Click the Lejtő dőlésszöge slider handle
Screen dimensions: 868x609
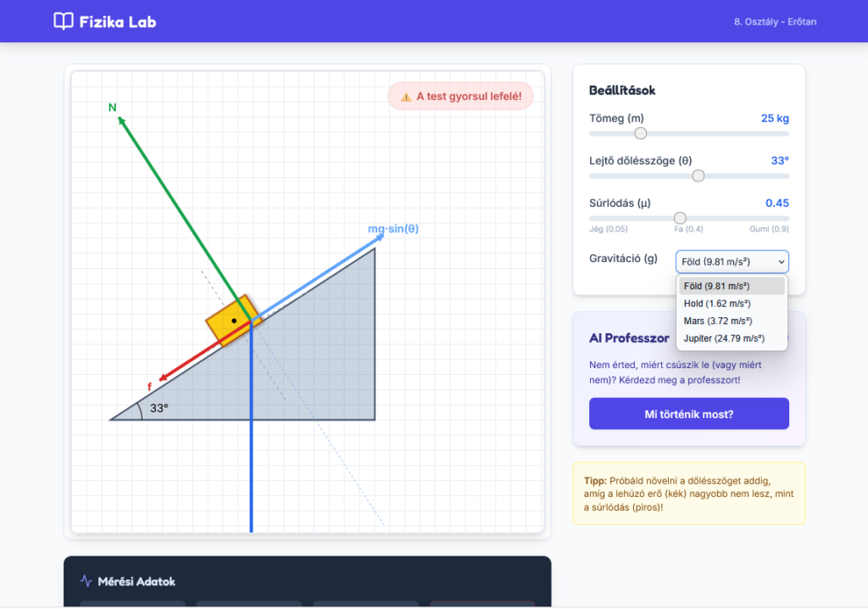(698, 176)
